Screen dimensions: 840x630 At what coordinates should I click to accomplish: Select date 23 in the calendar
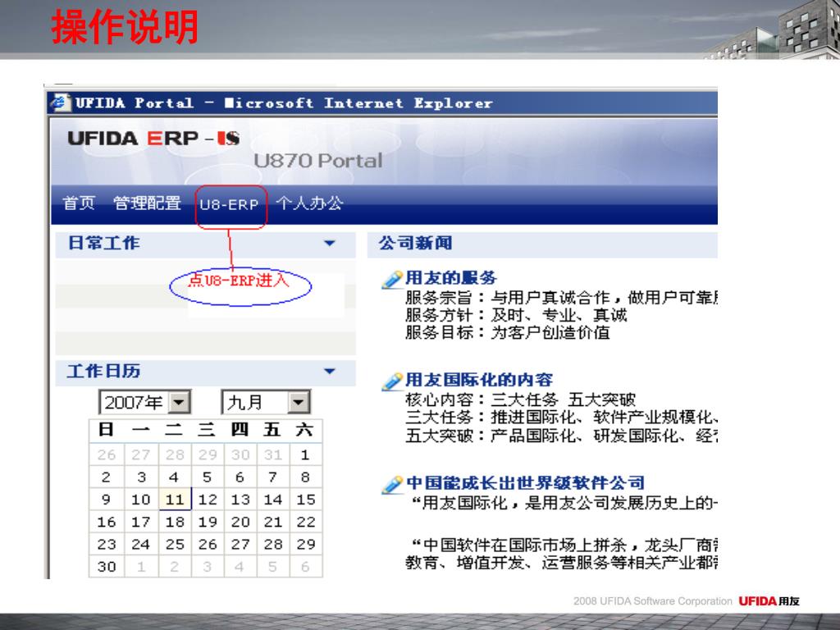[107, 545]
